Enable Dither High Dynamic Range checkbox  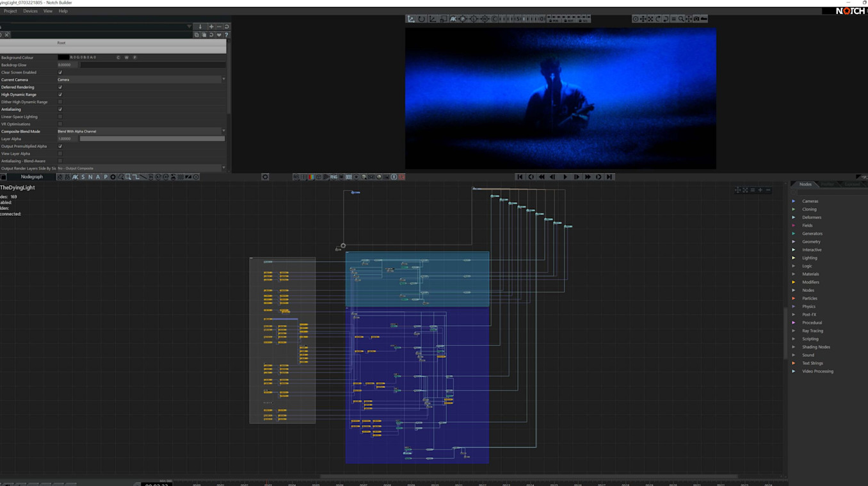(60, 102)
